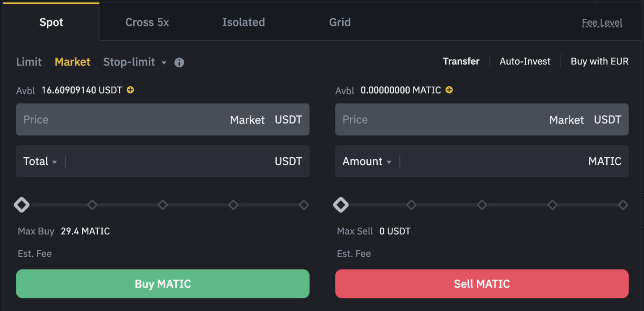Click the Fee Level link
Screen dimensions: 644x311
tap(602, 23)
